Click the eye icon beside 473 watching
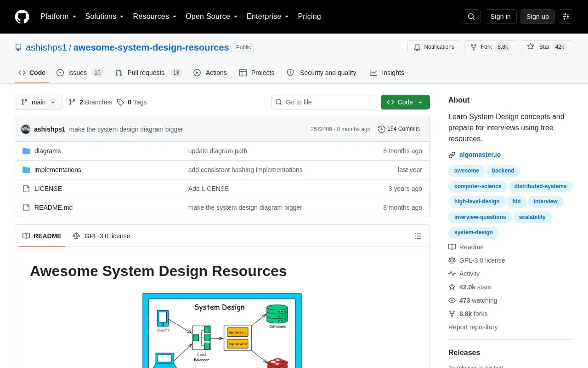 click(452, 300)
